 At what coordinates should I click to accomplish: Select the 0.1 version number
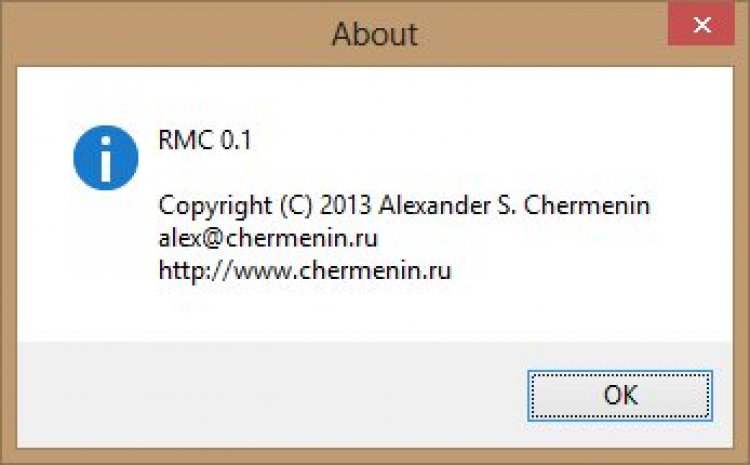coord(237,141)
